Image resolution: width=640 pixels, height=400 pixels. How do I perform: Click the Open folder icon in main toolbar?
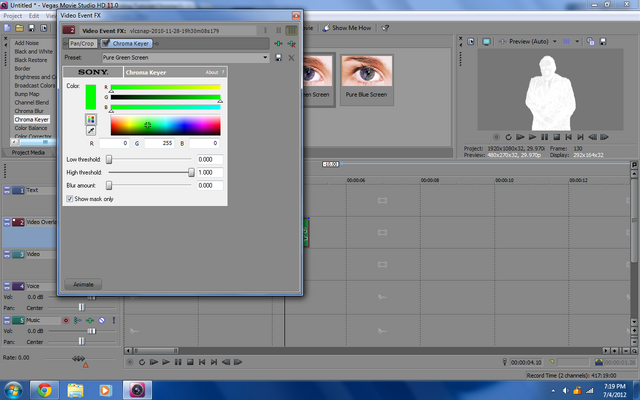pos(19,28)
